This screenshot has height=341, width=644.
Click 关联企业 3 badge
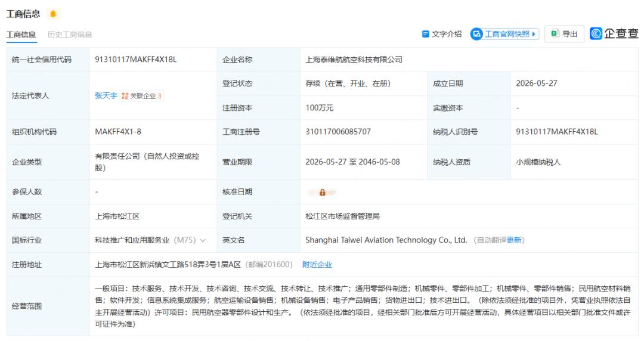click(x=142, y=96)
